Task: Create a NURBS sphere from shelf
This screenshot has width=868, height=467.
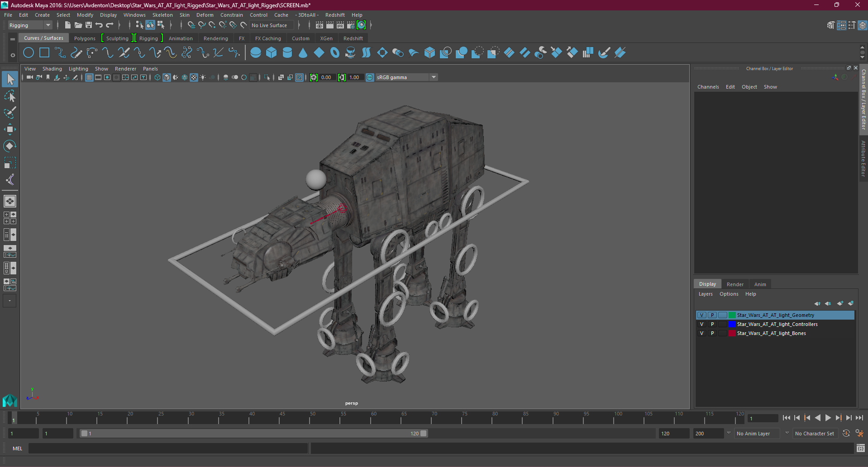Action: [x=256, y=53]
